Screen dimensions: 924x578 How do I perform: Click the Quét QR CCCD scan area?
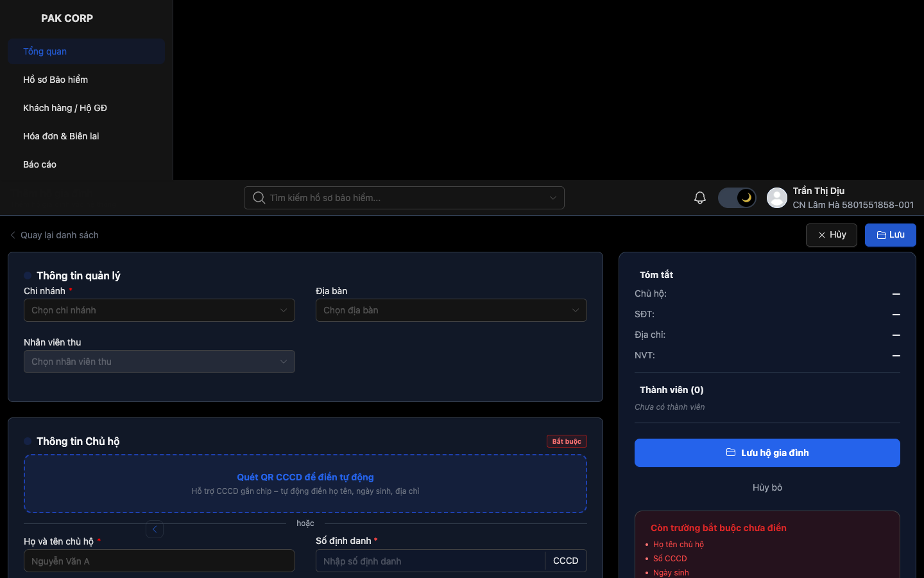pyautogui.click(x=305, y=484)
